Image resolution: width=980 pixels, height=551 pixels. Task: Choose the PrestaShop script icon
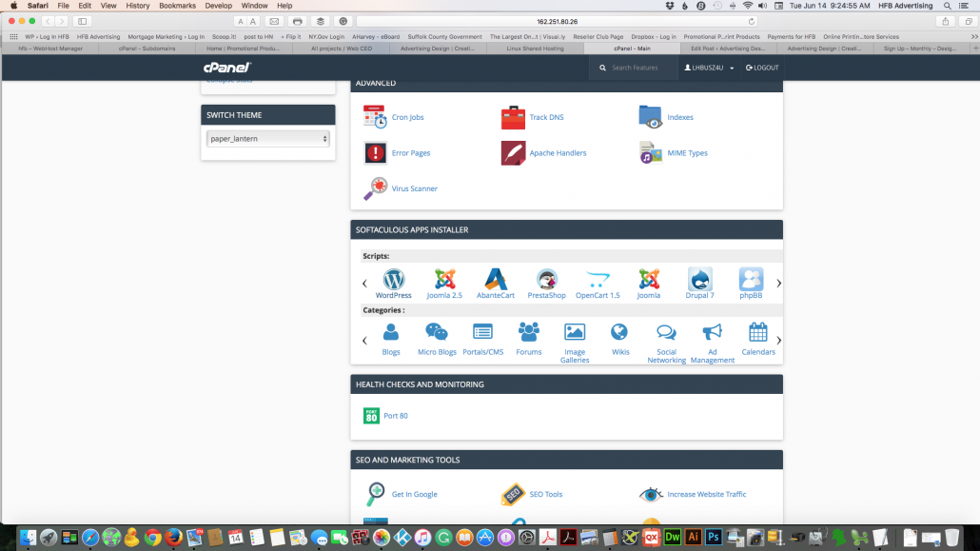(x=547, y=280)
